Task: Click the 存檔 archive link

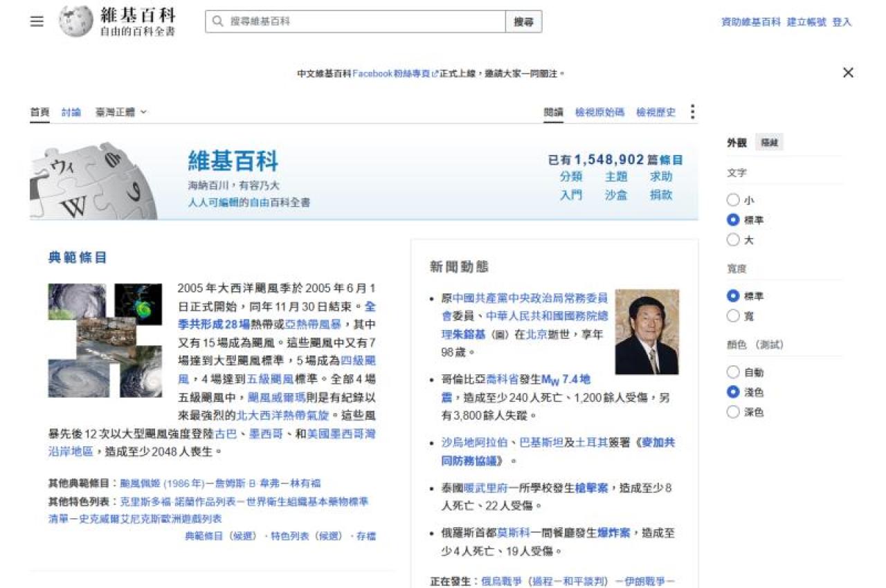Action: coord(366,536)
